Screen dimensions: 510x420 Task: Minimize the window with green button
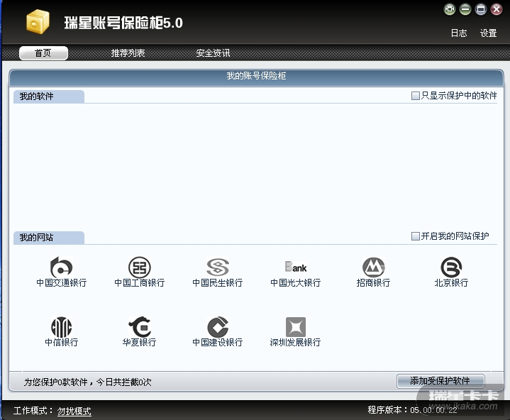(x=465, y=9)
